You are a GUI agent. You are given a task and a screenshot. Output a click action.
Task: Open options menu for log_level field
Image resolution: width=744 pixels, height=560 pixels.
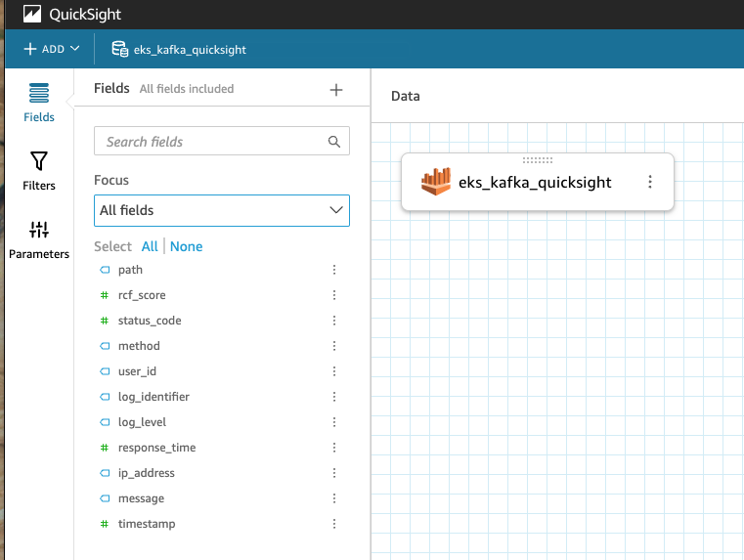coord(334,422)
